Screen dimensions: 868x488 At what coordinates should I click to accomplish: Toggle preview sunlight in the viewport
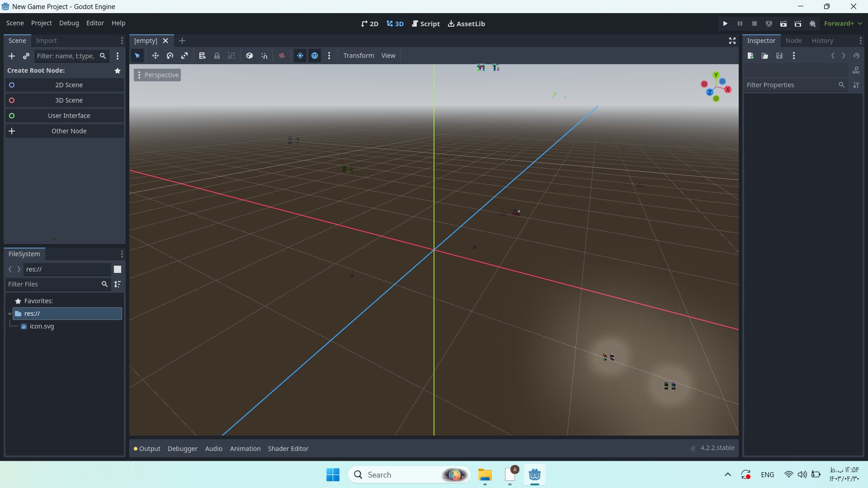click(300, 56)
